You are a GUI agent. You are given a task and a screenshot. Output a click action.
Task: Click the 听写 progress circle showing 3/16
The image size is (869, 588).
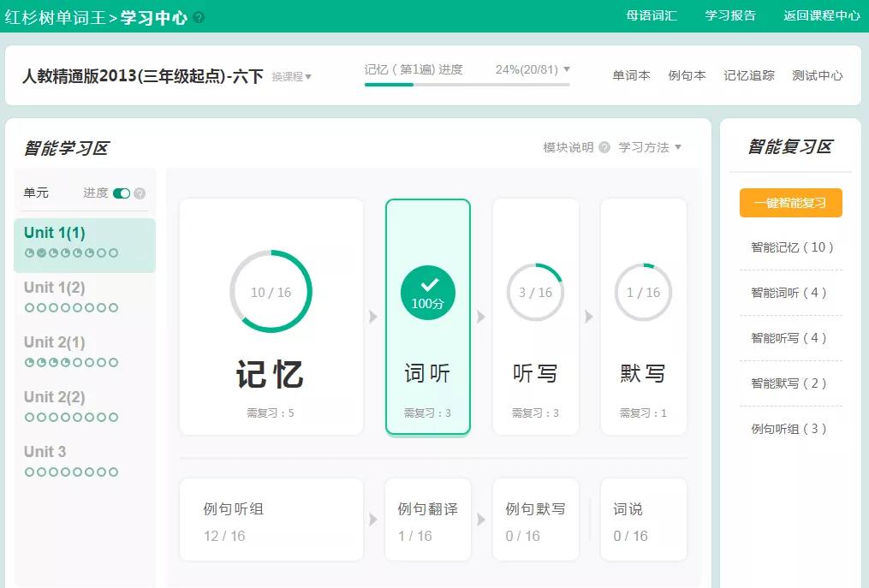pyautogui.click(x=535, y=292)
